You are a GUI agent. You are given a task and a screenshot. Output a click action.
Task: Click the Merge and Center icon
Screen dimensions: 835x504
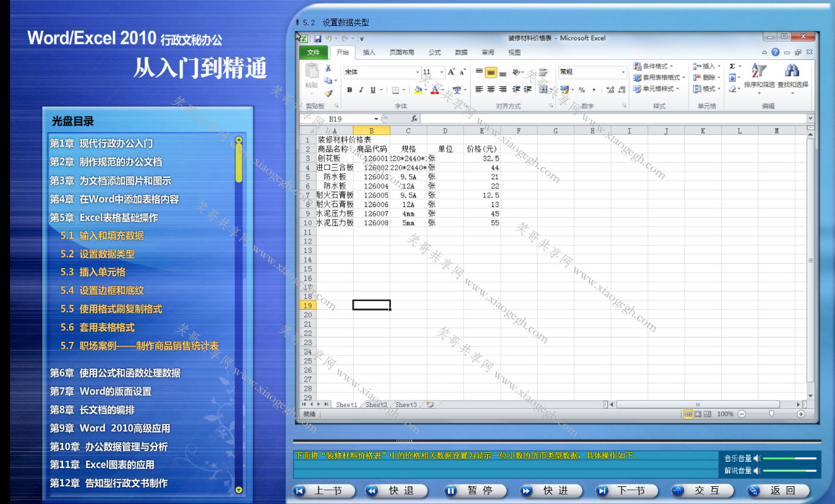543,90
